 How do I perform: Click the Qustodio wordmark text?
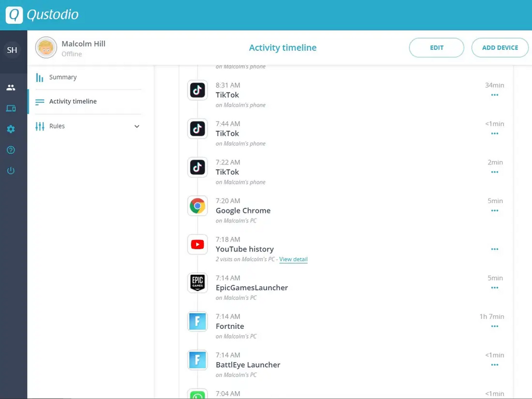(52, 15)
